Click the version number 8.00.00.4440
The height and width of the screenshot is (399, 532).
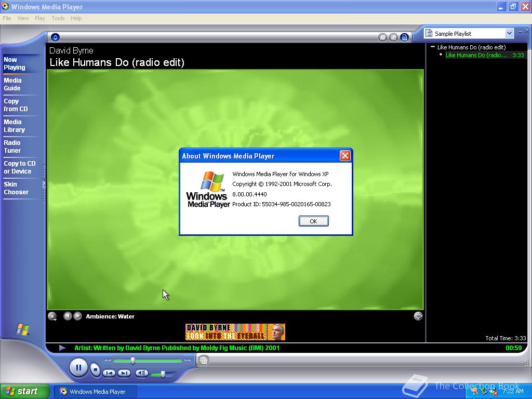pyautogui.click(x=249, y=194)
